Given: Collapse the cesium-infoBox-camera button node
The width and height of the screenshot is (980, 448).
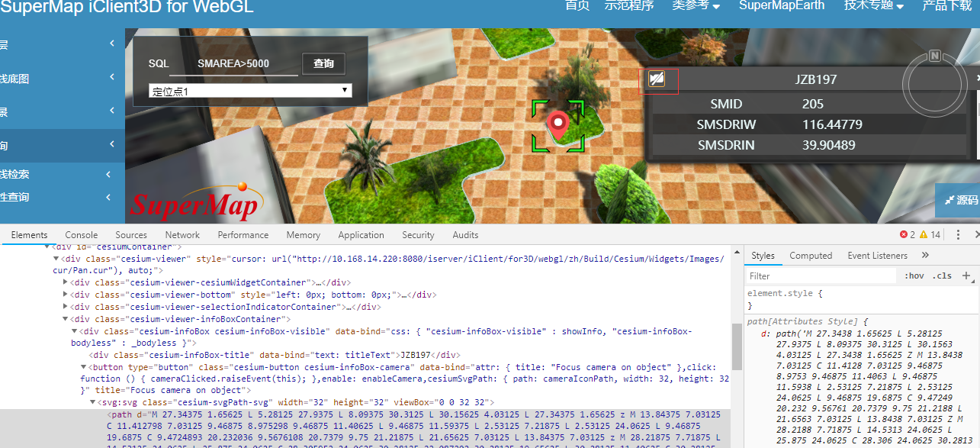Looking at the screenshot, I should [83, 368].
